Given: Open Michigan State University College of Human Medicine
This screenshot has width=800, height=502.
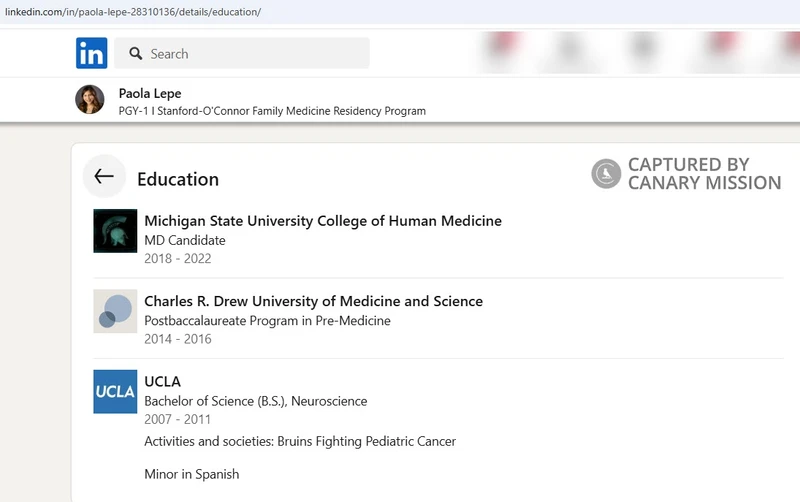Looking at the screenshot, I should (x=323, y=221).
